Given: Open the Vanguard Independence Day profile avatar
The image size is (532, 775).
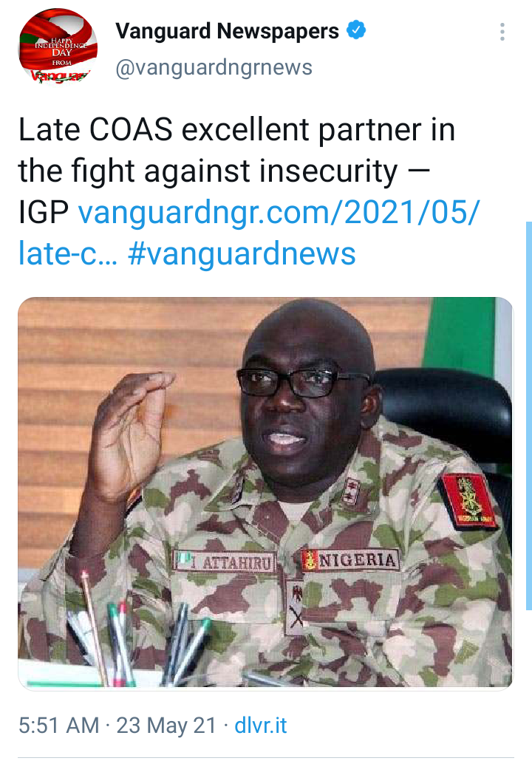Looking at the screenshot, I should [58, 48].
